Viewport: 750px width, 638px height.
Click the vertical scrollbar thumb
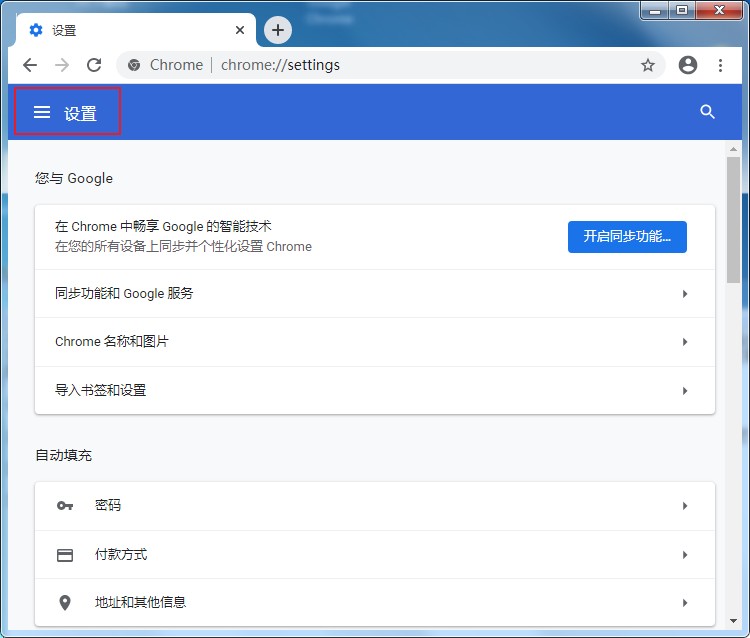click(x=733, y=220)
